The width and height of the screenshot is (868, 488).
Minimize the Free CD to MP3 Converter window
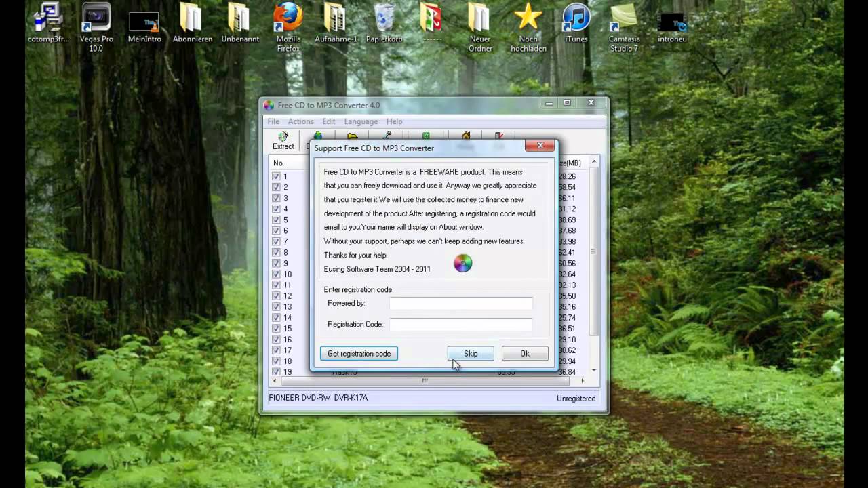click(550, 103)
